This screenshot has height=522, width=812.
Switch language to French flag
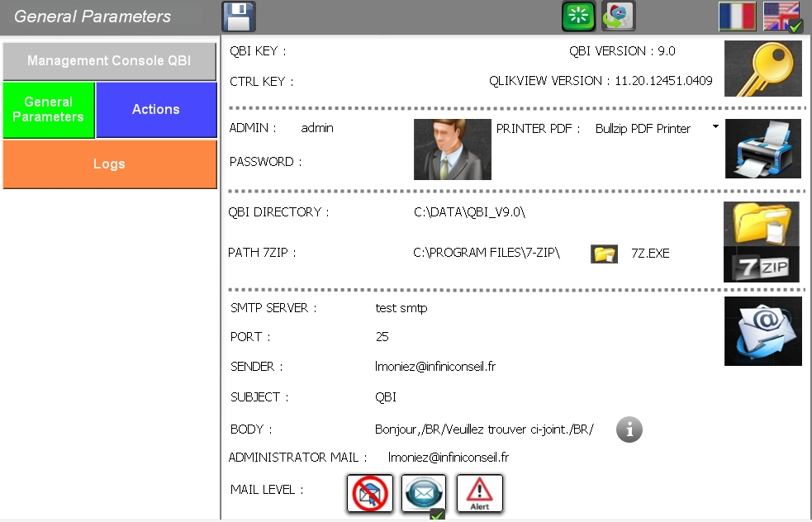click(738, 16)
